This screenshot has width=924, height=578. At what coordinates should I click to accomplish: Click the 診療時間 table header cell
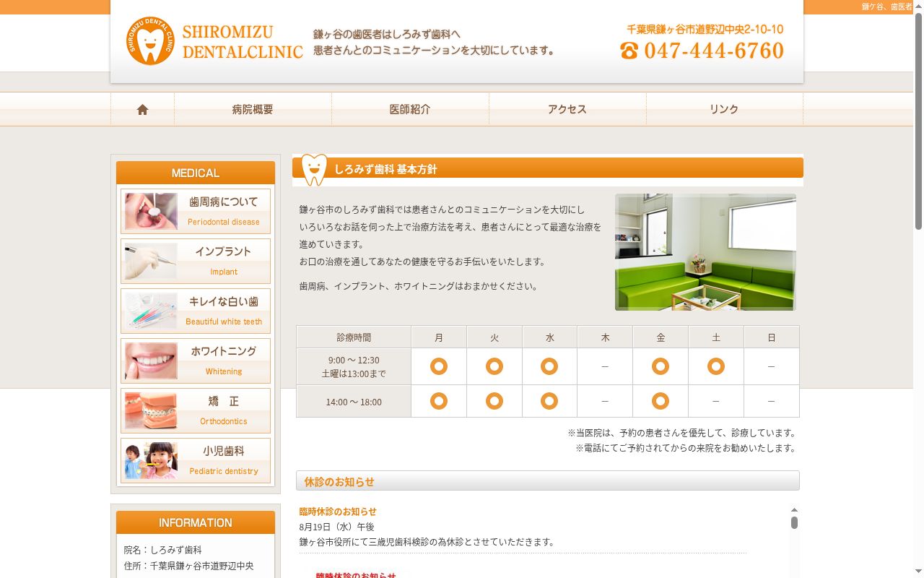point(354,337)
